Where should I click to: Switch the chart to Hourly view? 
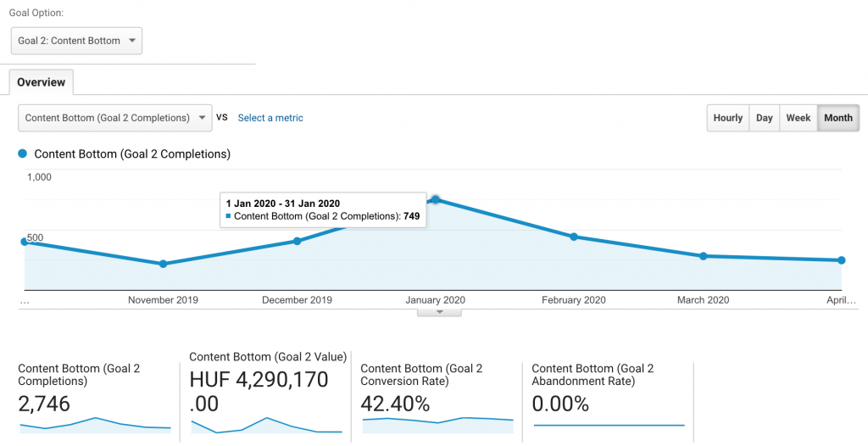pos(727,118)
